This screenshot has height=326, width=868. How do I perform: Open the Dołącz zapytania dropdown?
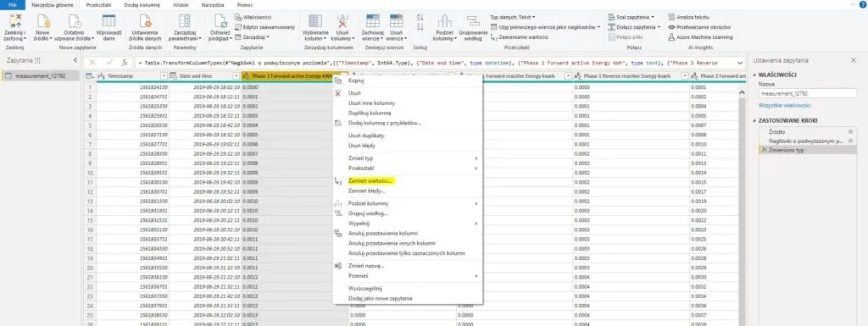pyautogui.click(x=634, y=27)
